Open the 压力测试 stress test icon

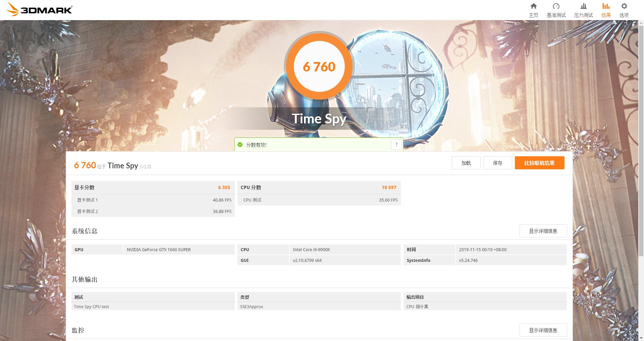(583, 9)
